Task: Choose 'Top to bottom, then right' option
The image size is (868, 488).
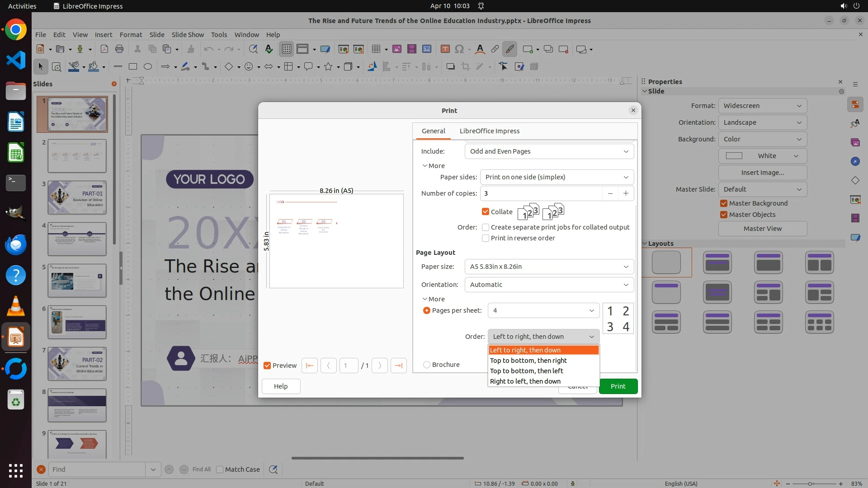Action: (x=528, y=361)
